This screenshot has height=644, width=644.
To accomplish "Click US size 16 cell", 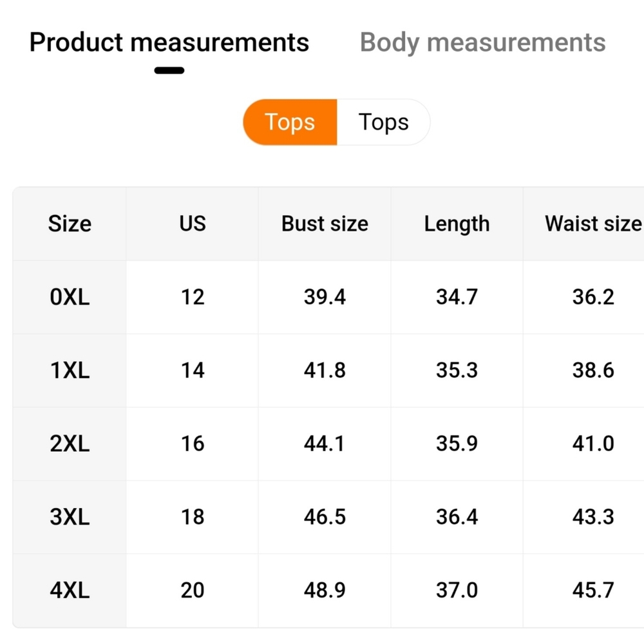I will coord(192,444).
